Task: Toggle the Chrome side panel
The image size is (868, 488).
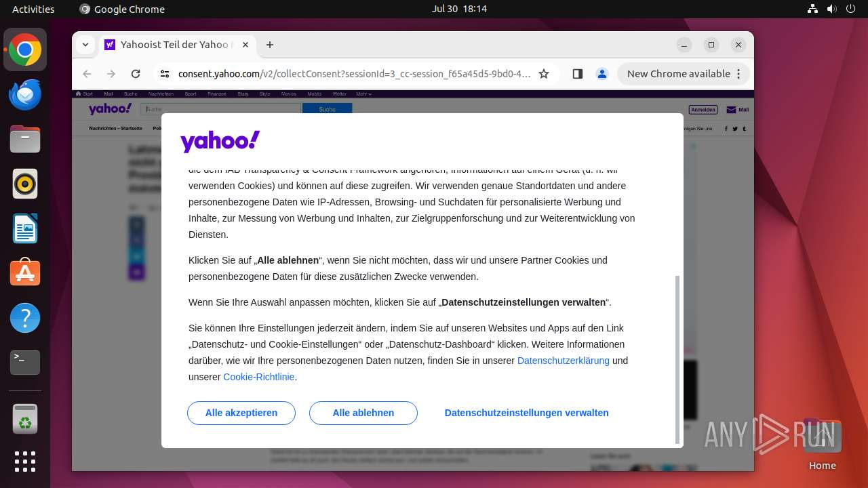Action: (578, 74)
